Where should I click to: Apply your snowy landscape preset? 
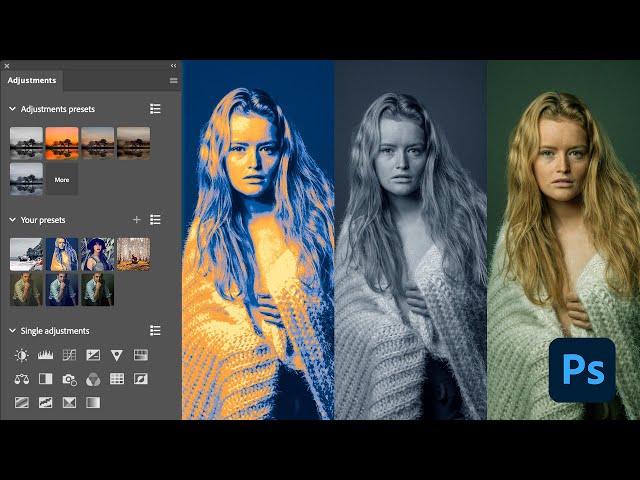pos(26,254)
